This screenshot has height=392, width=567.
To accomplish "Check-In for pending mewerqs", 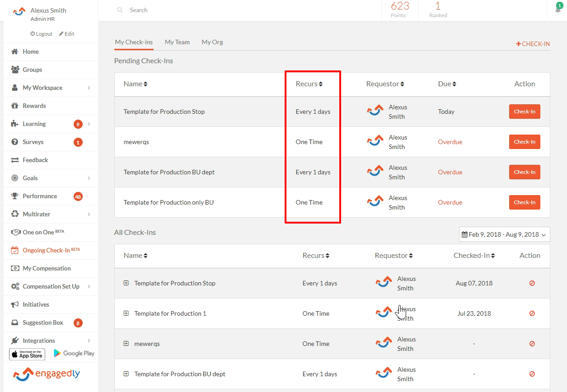I will click(525, 142).
